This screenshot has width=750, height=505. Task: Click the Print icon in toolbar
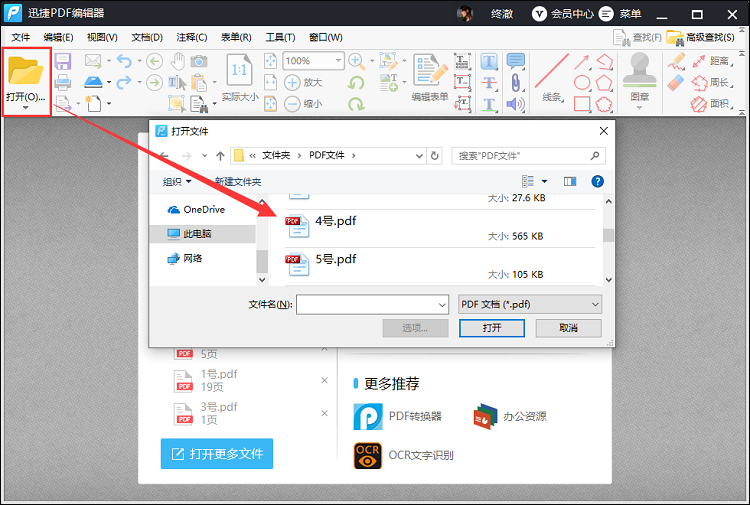coord(63,82)
